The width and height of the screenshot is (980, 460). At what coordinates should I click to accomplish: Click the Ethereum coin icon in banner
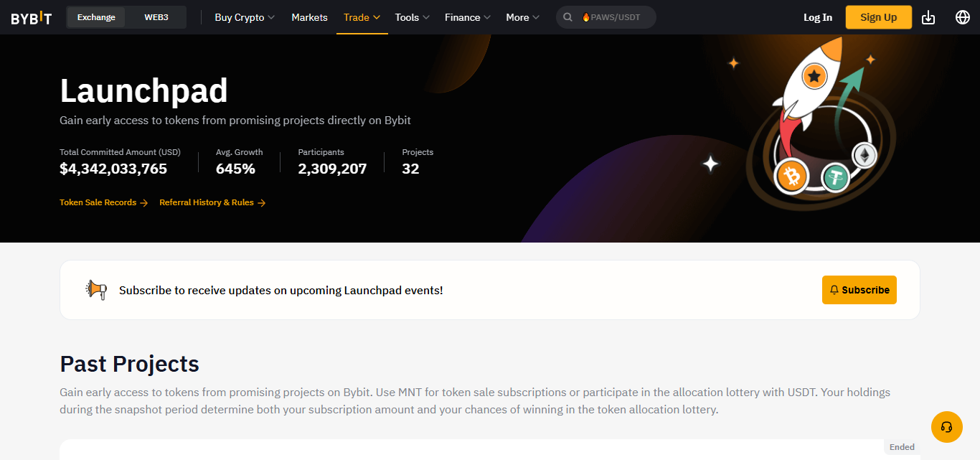(864, 155)
